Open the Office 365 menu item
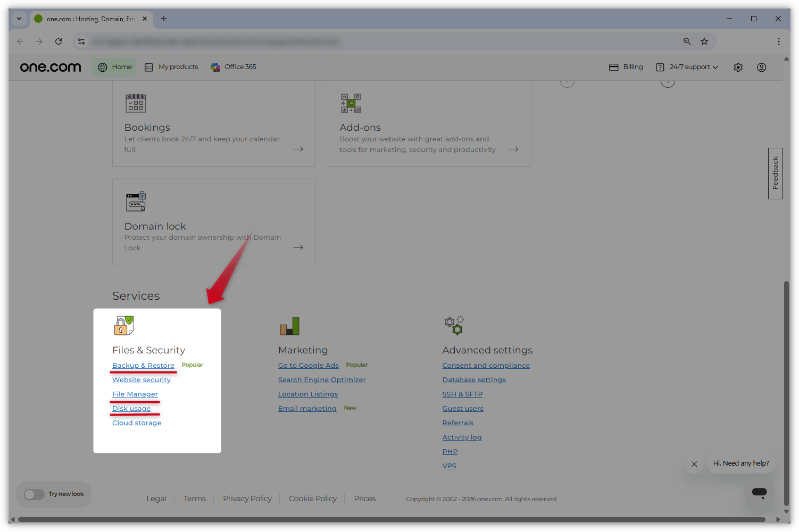This screenshot has height=532, width=799. coord(234,67)
